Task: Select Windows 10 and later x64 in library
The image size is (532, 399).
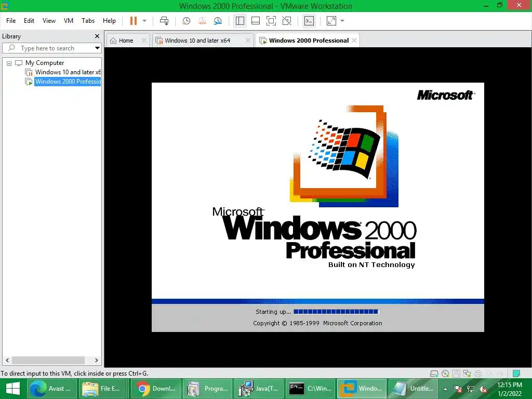Action: tap(68, 72)
